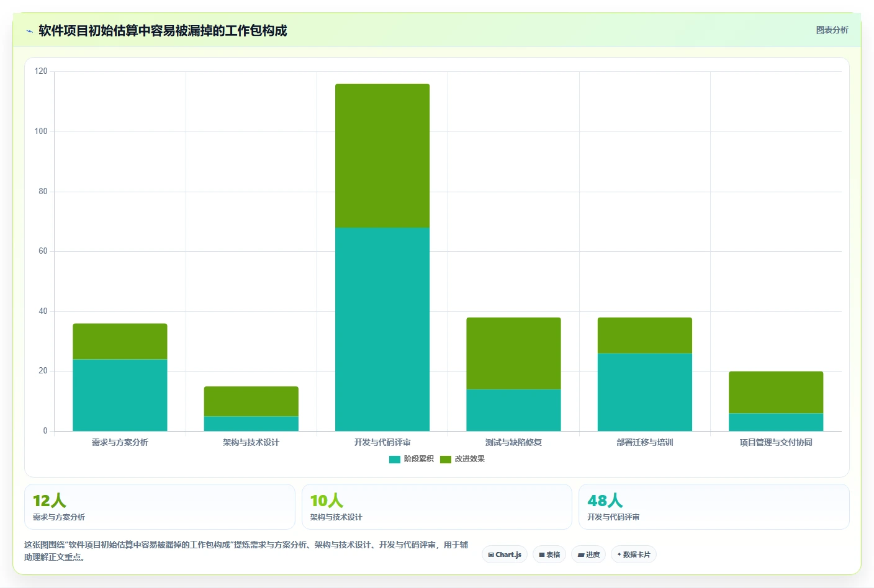Viewport: 874px width, 588px height.
Task: Click the green bar segment for 测试与缺陷修复
Action: pos(513,354)
